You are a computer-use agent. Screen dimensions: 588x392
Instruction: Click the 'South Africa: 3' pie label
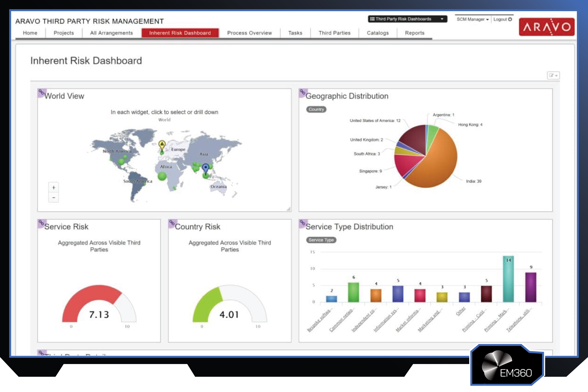click(x=367, y=154)
